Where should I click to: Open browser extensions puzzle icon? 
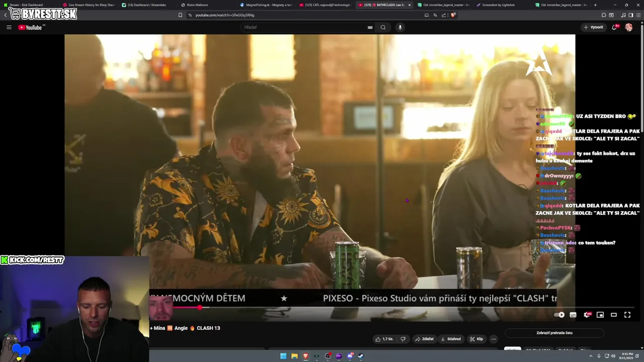coord(603,15)
